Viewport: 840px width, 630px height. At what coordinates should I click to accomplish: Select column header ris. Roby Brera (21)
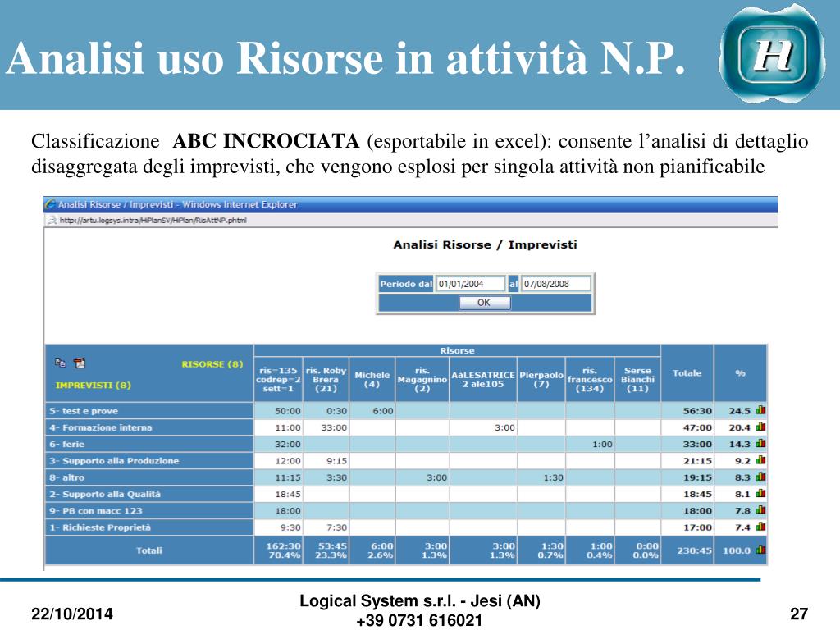[326, 379]
